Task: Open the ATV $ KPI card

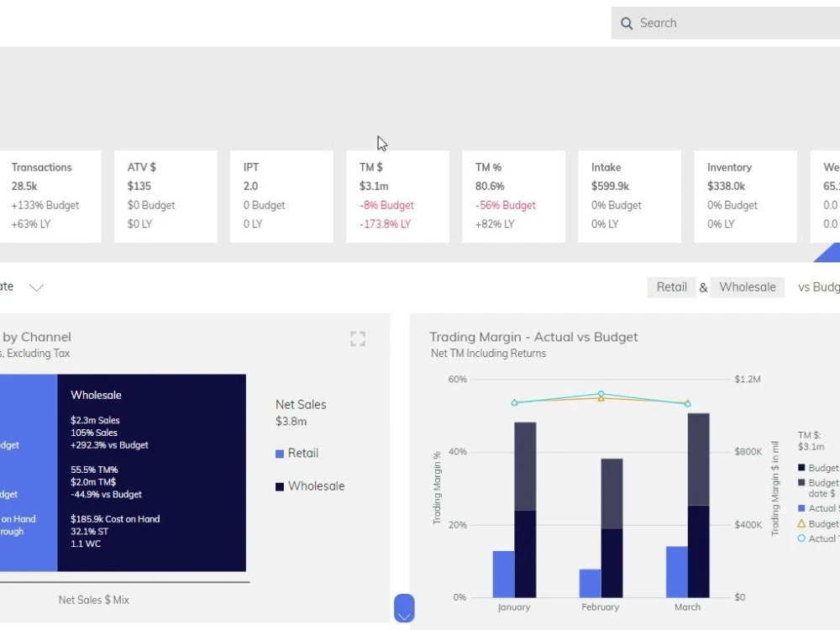Action: (x=165, y=196)
